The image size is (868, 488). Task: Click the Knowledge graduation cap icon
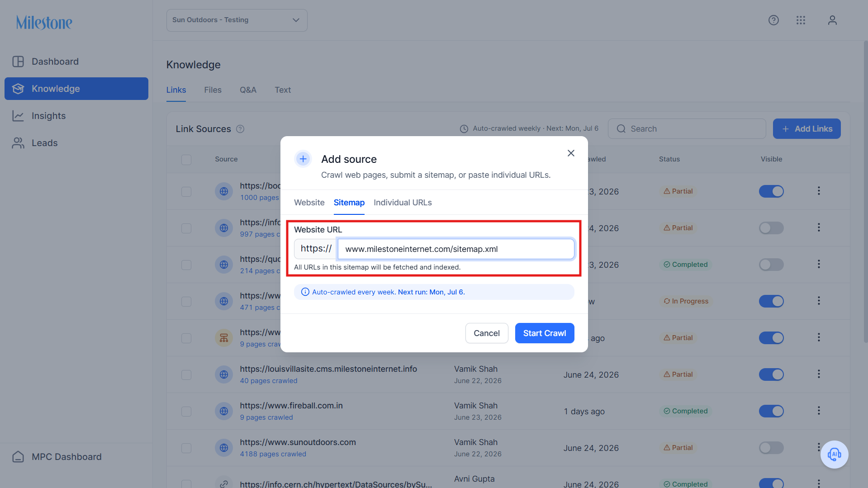pyautogui.click(x=18, y=89)
